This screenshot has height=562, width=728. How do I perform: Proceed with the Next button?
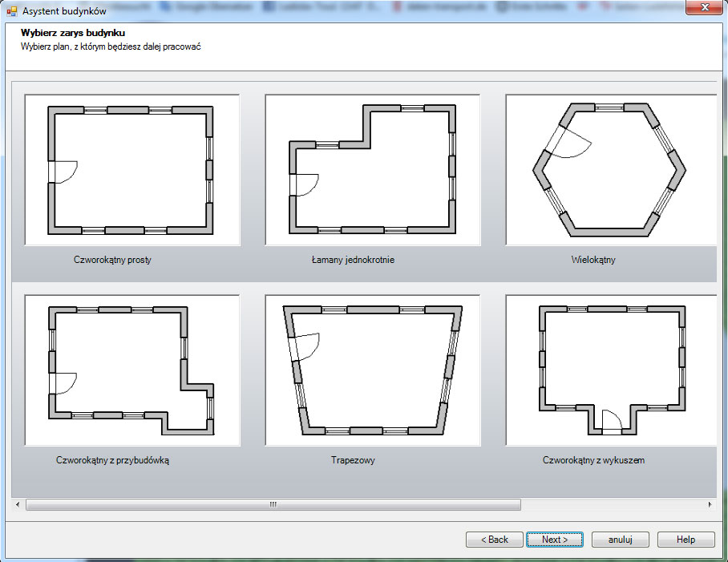555,540
